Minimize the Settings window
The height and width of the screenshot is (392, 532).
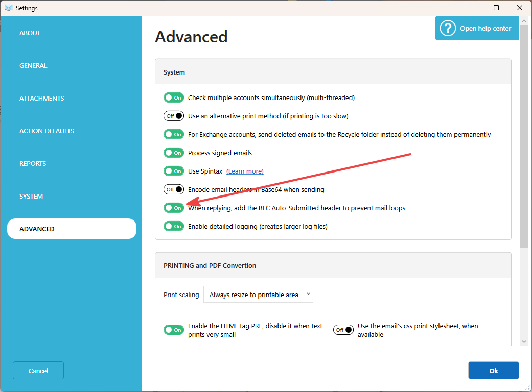(x=473, y=8)
